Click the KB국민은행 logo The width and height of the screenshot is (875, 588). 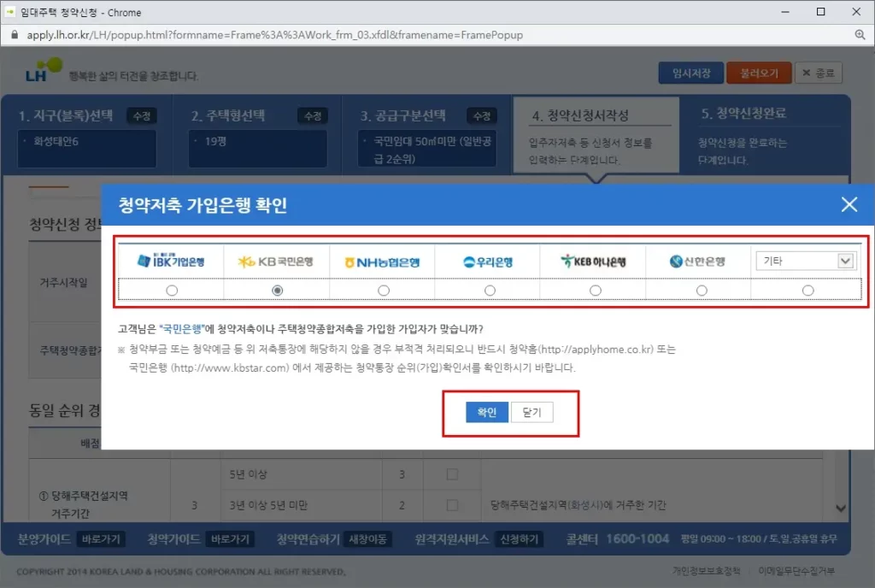[x=276, y=262]
